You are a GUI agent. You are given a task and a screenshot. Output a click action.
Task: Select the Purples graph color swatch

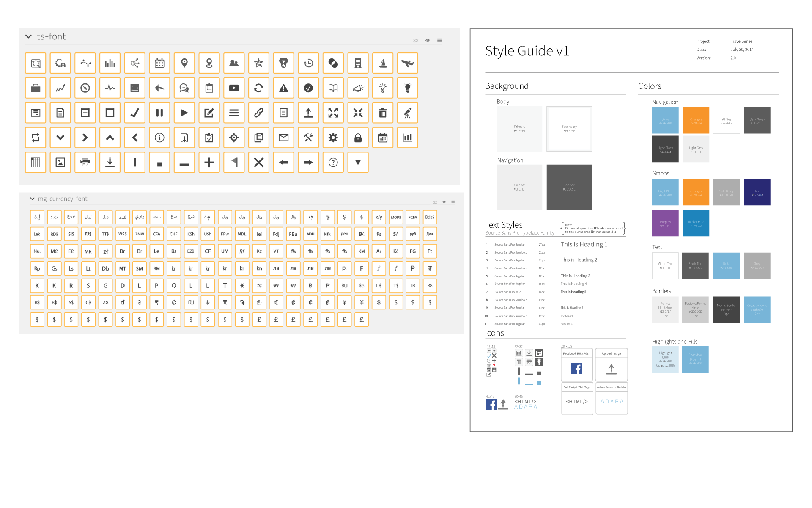click(x=665, y=223)
